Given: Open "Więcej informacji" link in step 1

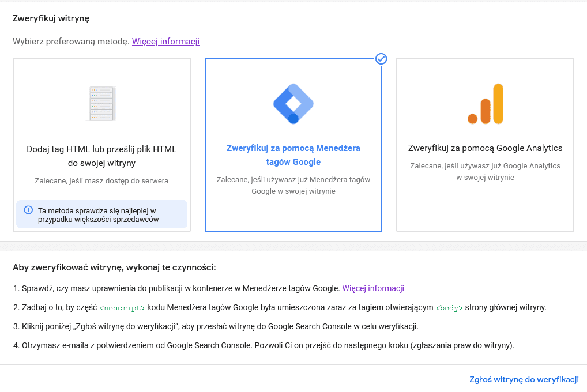Looking at the screenshot, I should [373, 288].
